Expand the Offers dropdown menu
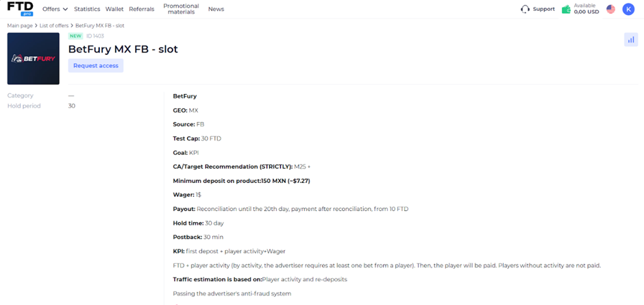 [x=55, y=9]
